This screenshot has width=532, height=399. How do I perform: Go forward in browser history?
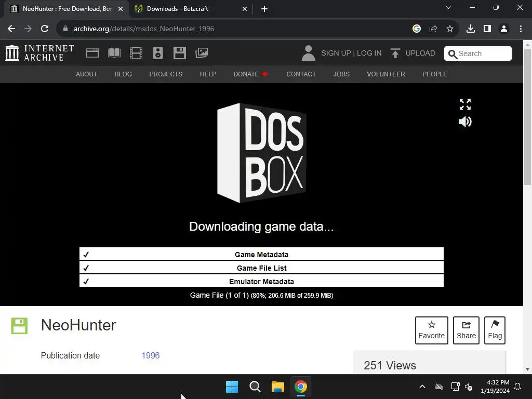[28, 29]
